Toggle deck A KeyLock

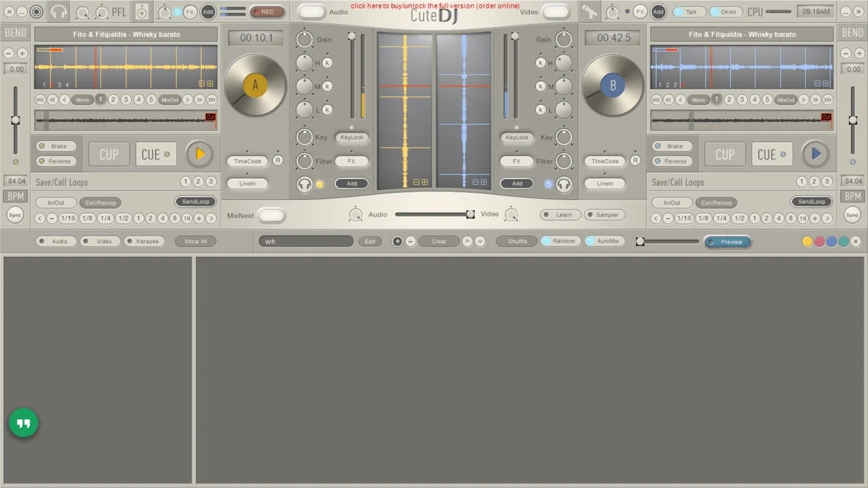pyautogui.click(x=352, y=137)
